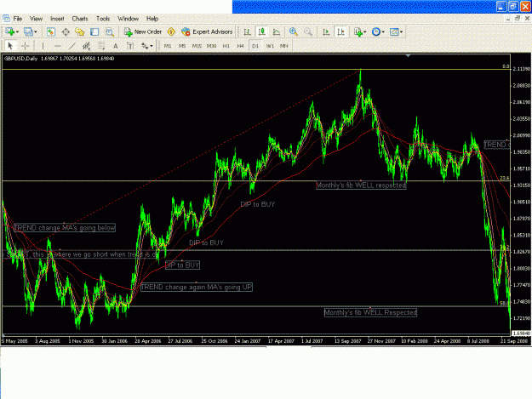
Task: Toggle chart Auto Scroll icon
Action: point(326,31)
